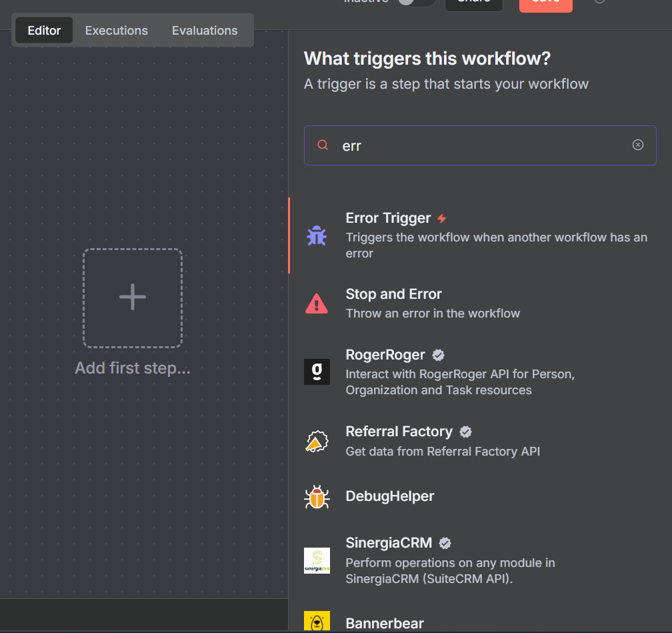This screenshot has width=672, height=633.
Task: Select the DebugHelper node title
Action: point(389,496)
